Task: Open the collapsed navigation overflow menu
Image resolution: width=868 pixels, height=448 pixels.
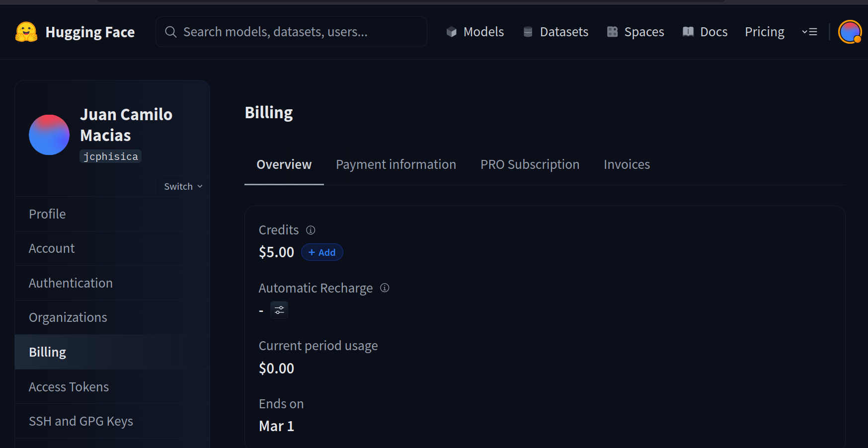Action: pos(809,31)
